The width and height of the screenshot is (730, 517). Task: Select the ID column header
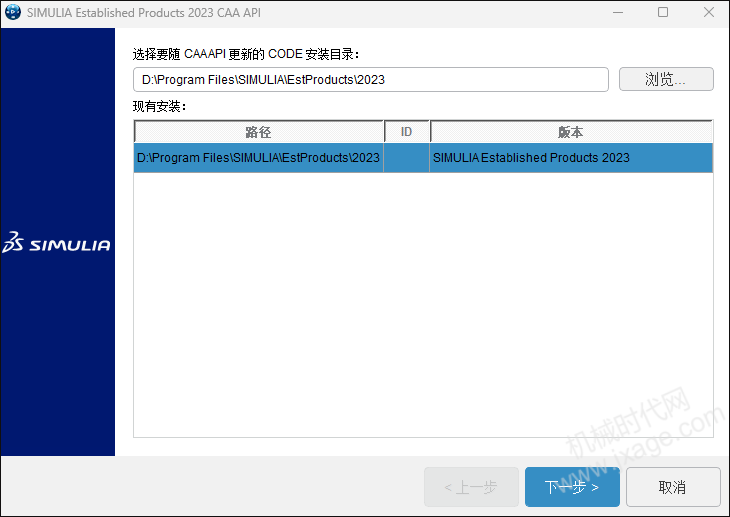click(406, 132)
